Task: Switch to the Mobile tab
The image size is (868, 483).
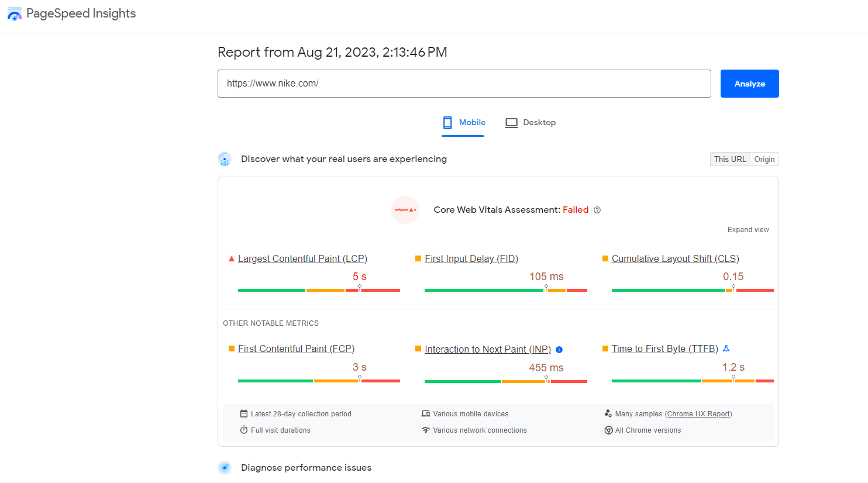Action: 463,122
